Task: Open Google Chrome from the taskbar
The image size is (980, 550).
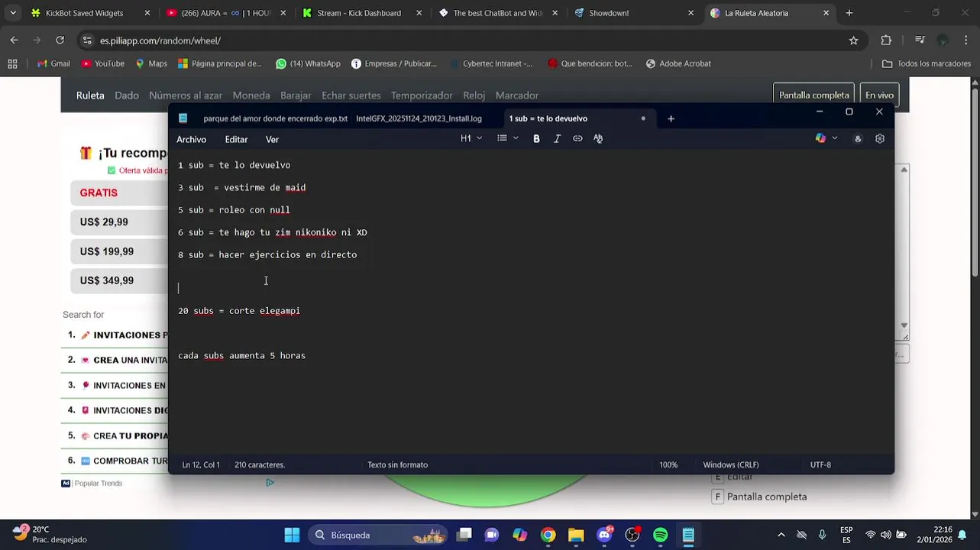Action: tap(548, 535)
